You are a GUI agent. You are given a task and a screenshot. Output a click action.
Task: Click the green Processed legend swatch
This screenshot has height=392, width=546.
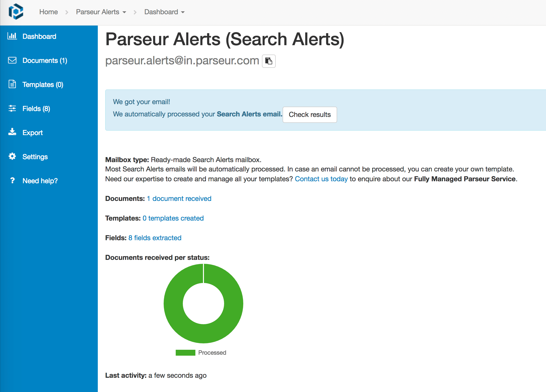click(x=185, y=352)
